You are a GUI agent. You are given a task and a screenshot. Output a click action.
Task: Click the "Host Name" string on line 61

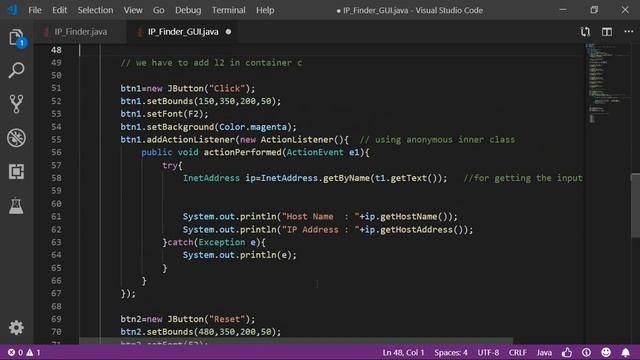pos(320,216)
